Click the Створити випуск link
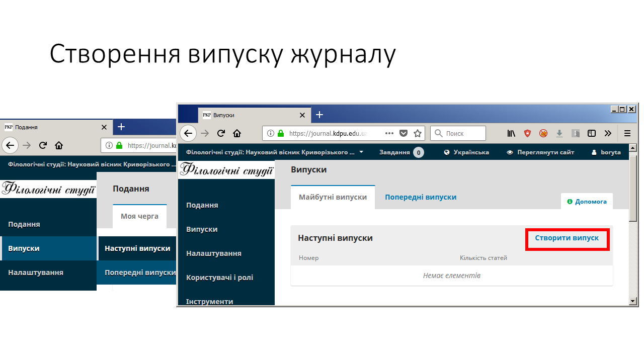The image size is (644, 362). pos(567,238)
